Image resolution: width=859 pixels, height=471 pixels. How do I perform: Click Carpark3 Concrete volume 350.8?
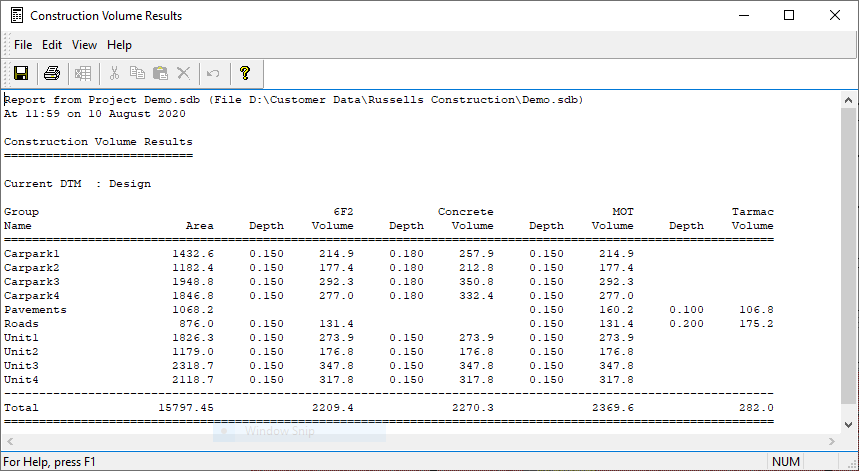click(477, 282)
